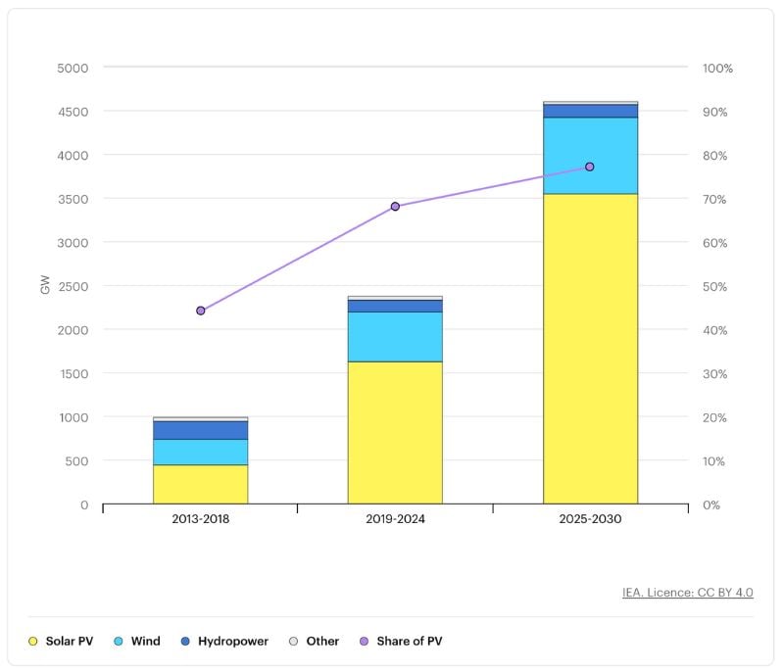
Task: Click the yellow Solar PV legend marker
Action: click(x=34, y=641)
